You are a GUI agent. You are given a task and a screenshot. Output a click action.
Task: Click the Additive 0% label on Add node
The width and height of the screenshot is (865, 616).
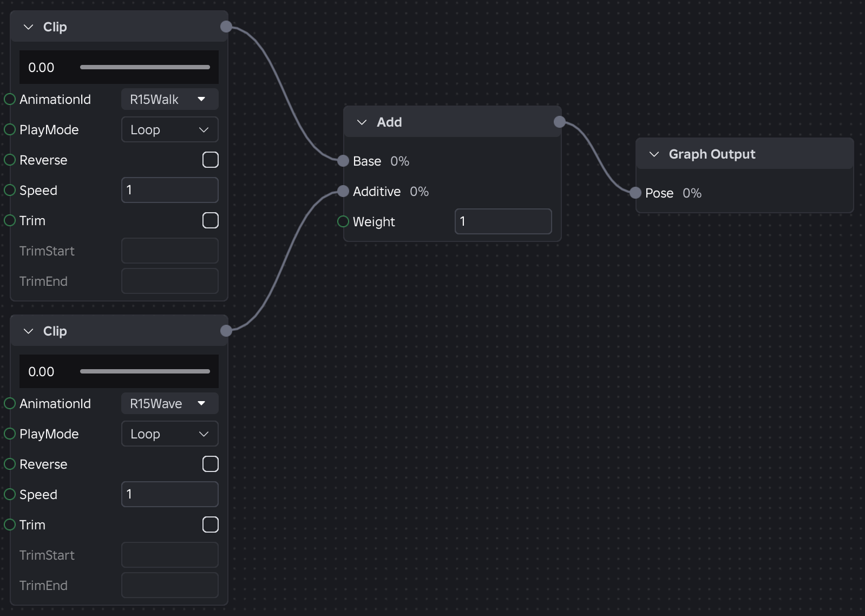(391, 192)
